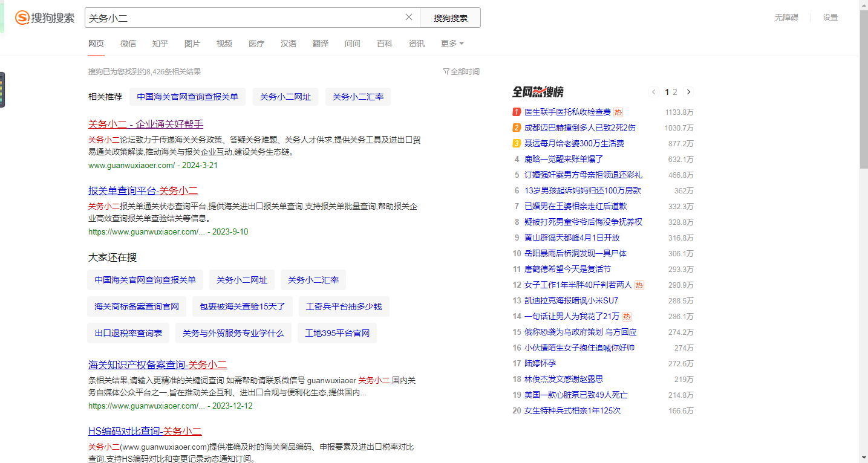Open hot search 陆婷怀孕

pos(540,364)
